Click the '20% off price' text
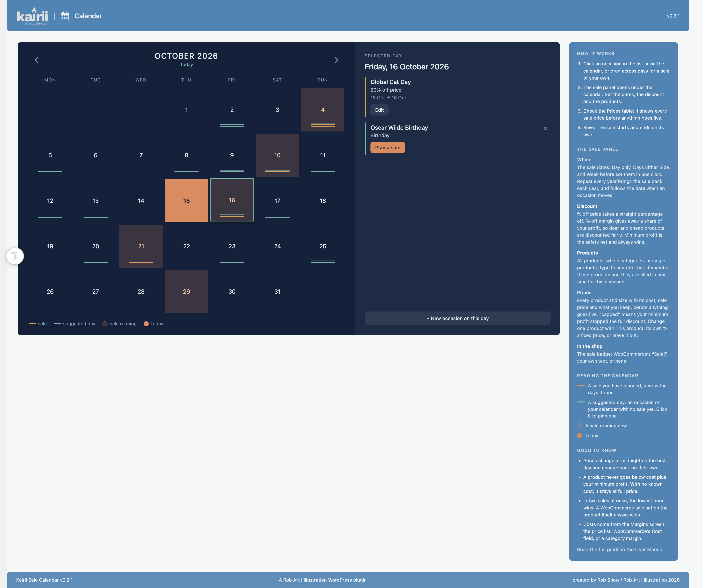 pos(386,90)
